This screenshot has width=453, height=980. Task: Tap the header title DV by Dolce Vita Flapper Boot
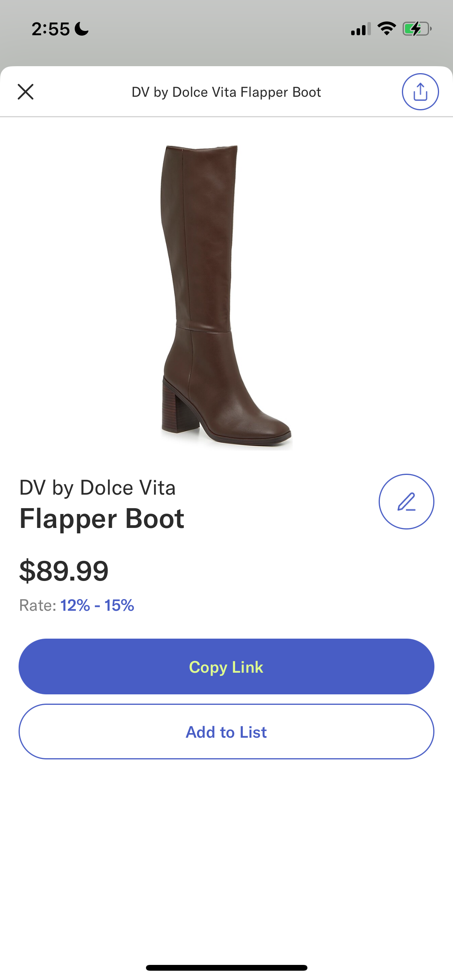point(226,92)
